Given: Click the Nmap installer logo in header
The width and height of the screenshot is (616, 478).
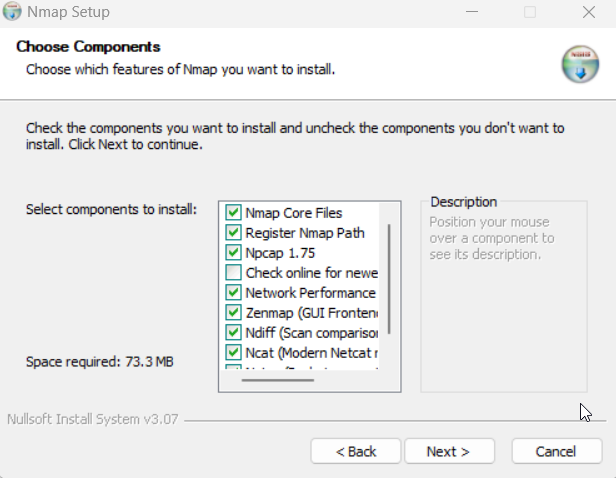Looking at the screenshot, I should [580, 64].
